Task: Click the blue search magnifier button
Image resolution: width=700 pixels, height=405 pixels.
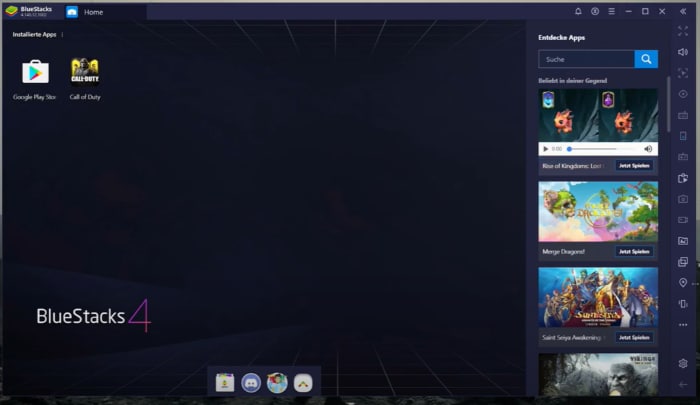Action: coord(646,59)
